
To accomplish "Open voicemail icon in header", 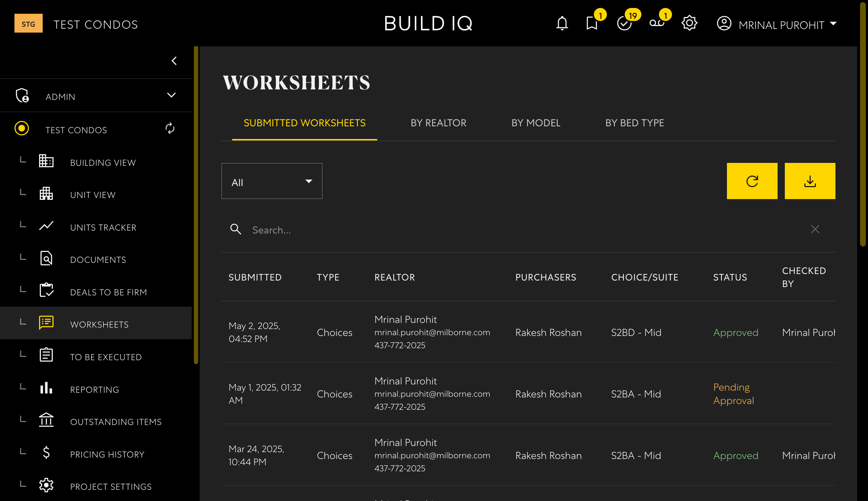I will coord(657,24).
